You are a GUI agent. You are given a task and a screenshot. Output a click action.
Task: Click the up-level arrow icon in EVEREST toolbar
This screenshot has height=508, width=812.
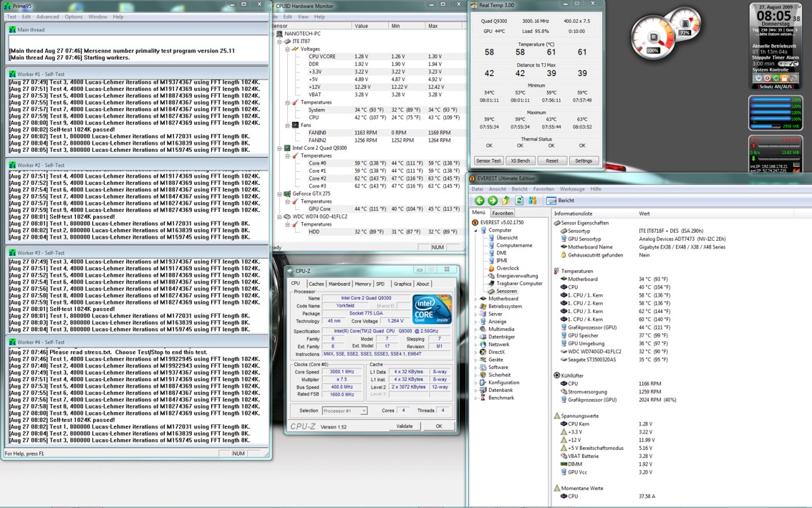point(506,201)
